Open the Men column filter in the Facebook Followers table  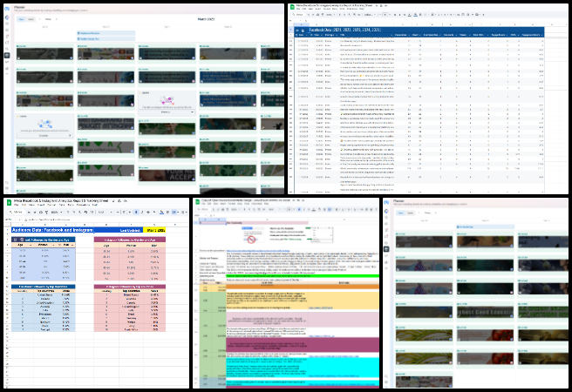point(72,245)
